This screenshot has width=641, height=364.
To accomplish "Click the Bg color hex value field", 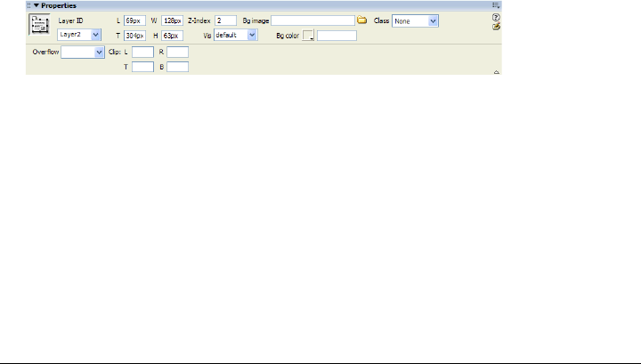I will [x=337, y=36].
